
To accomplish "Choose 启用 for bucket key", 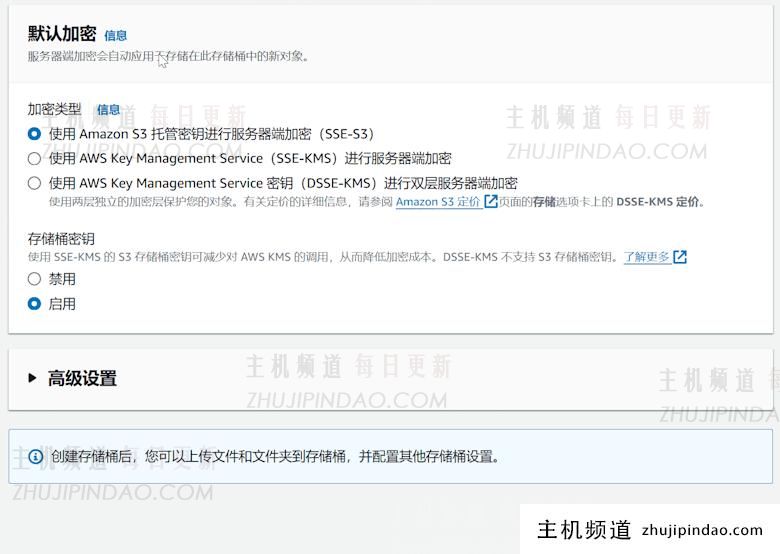I will [34, 304].
